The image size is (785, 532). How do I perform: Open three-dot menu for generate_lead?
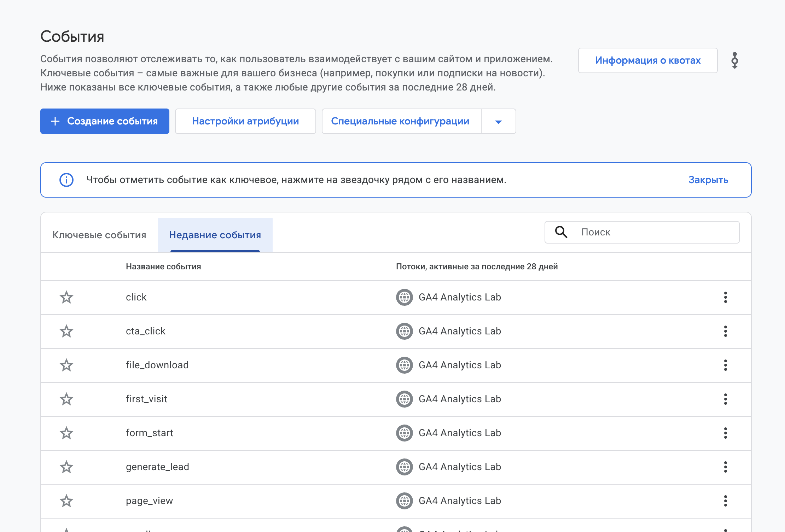(726, 467)
